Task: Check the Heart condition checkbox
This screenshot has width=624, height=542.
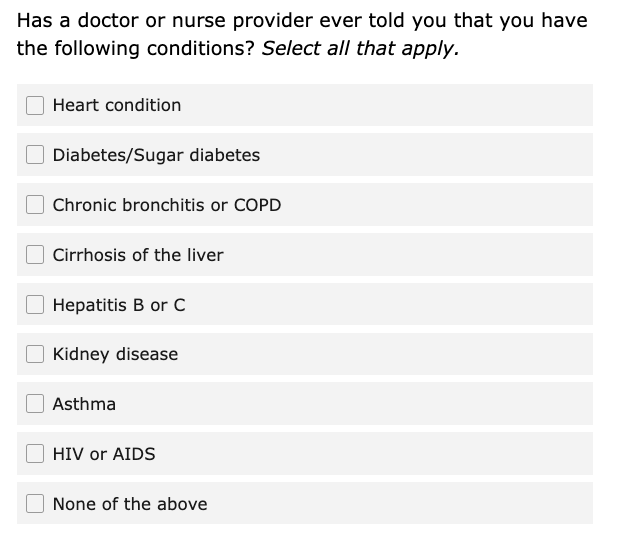Action: click(35, 105)
